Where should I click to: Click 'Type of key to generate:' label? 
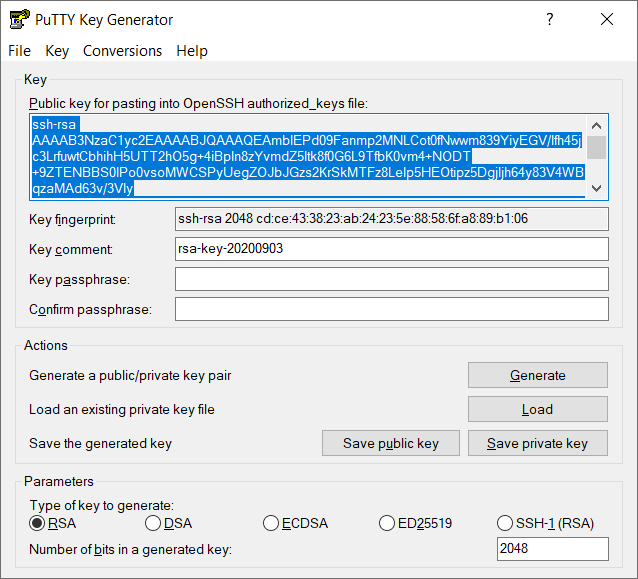coord(102,505)
